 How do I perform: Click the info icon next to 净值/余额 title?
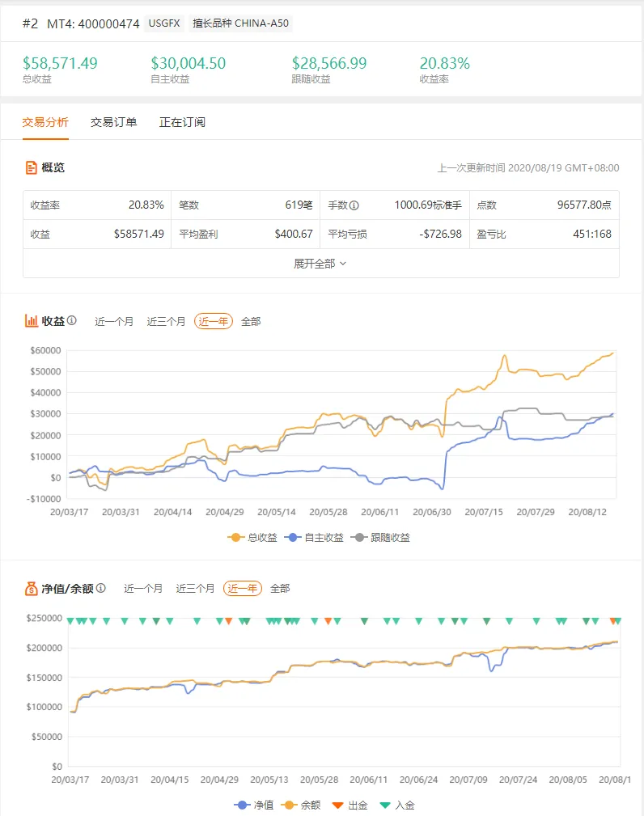click(101, 588)
